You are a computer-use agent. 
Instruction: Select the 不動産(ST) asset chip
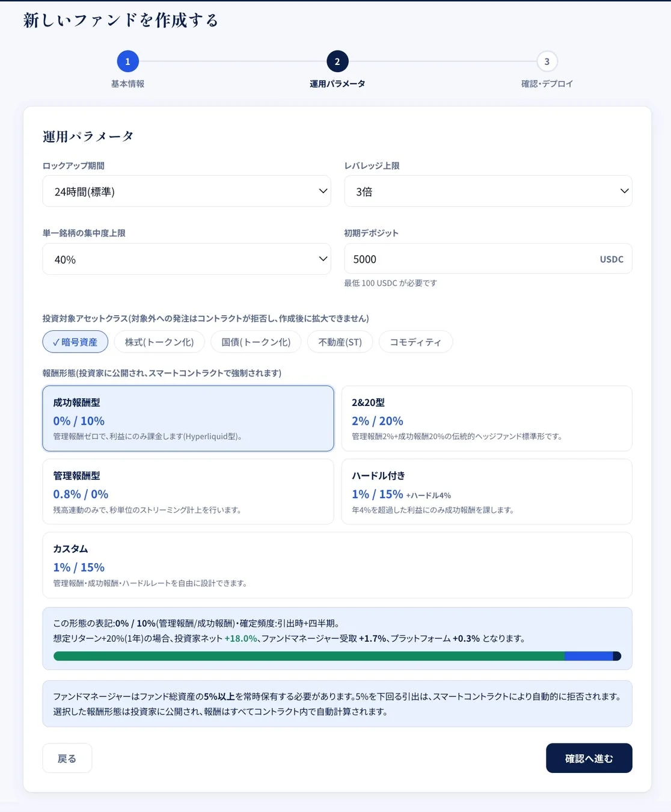[340, 342]
